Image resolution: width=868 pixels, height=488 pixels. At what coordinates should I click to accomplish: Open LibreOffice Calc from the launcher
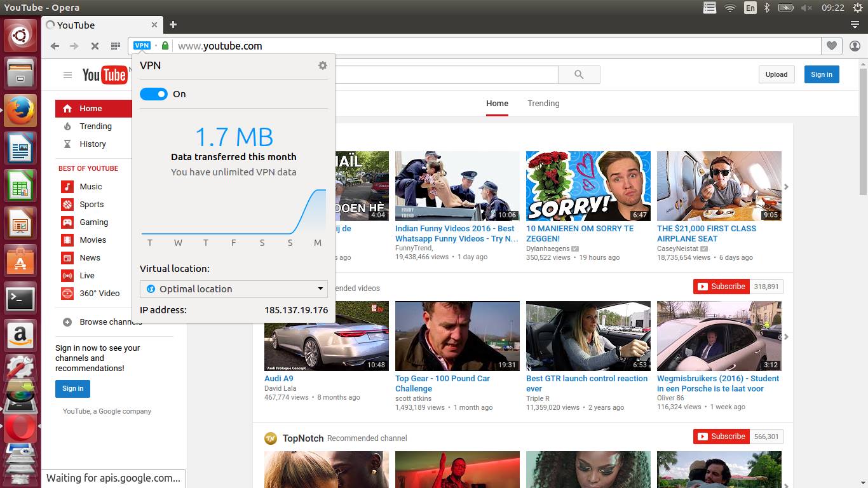click(x=20, y=187)
